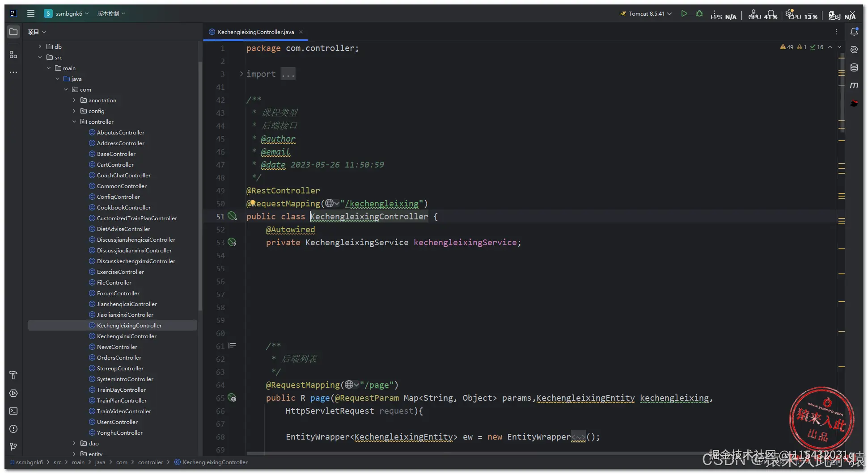Open the ssmbgnk6 project dropdown

tap(67, 13)
